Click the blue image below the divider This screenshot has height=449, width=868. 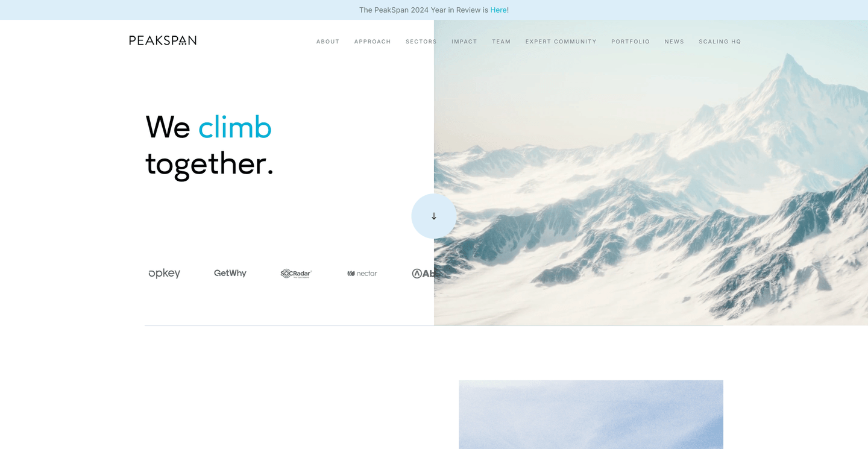click(x=591, y=415)
